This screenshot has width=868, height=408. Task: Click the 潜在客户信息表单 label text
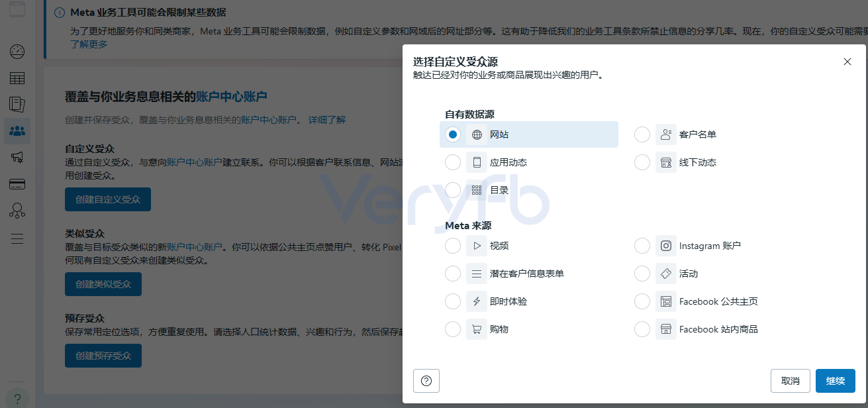tap(527, 274)
